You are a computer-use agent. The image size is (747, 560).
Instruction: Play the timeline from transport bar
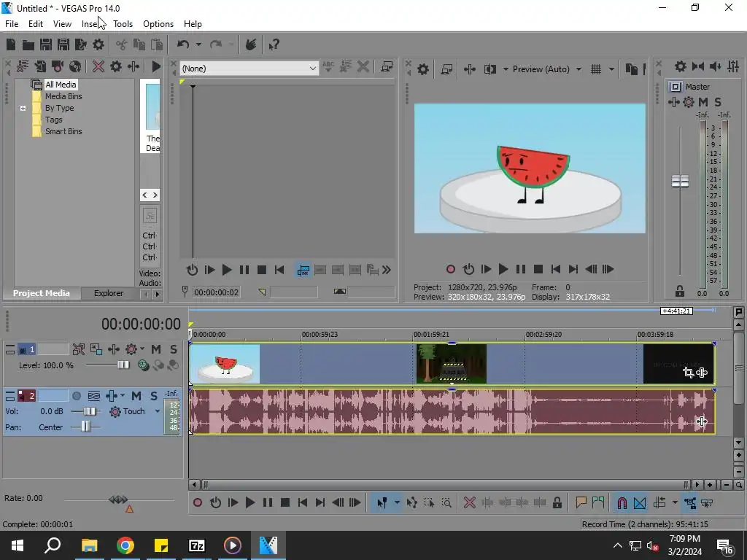tap(249, 503)
